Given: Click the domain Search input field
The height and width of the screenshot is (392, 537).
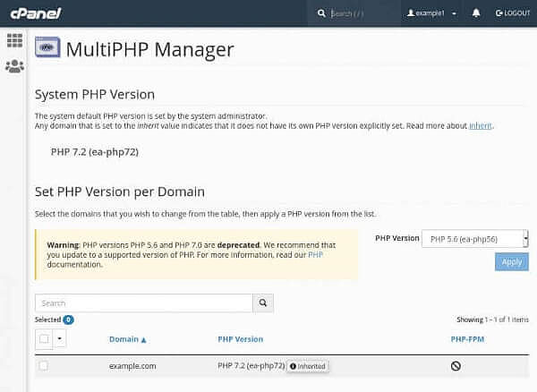Looking at the screenshot, I should 143,303.
